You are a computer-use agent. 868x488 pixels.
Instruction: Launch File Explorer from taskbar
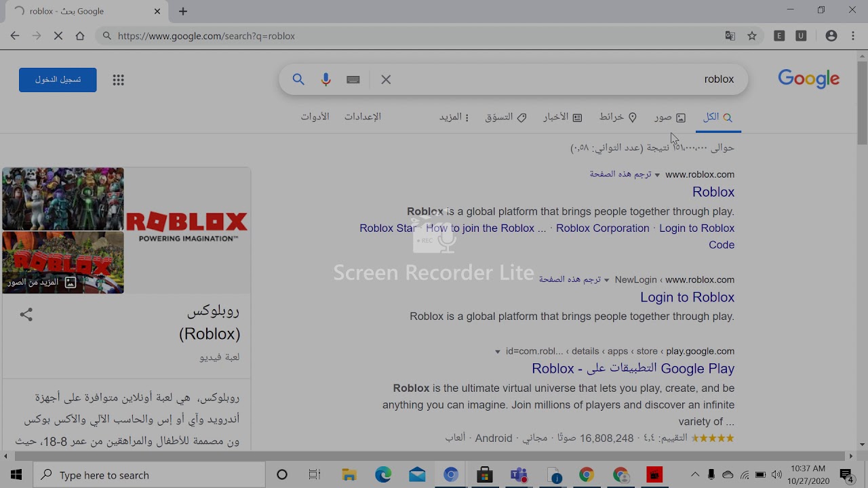(349, 474)
